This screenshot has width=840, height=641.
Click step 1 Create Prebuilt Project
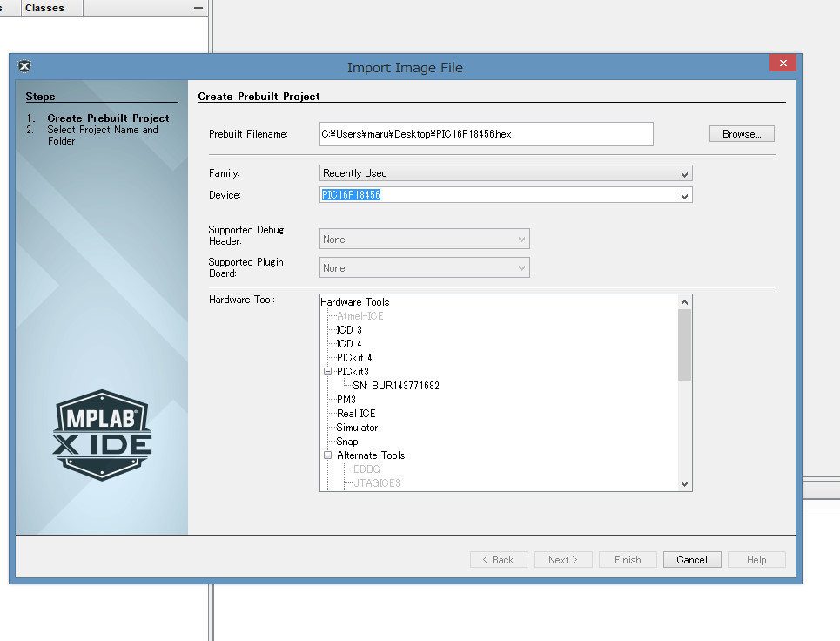tap(108, 118)
